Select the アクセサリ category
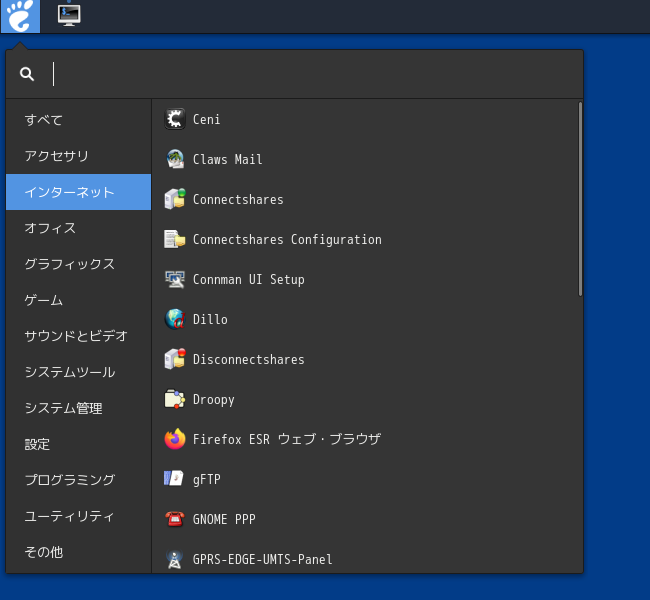The width and height of the screenshot is (650, 600). pos(78,156)
